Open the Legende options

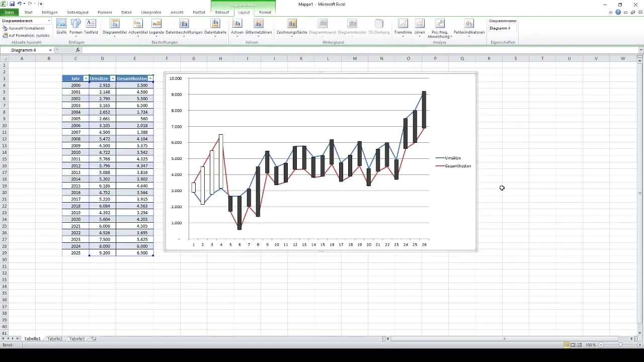tap(156, 28)
